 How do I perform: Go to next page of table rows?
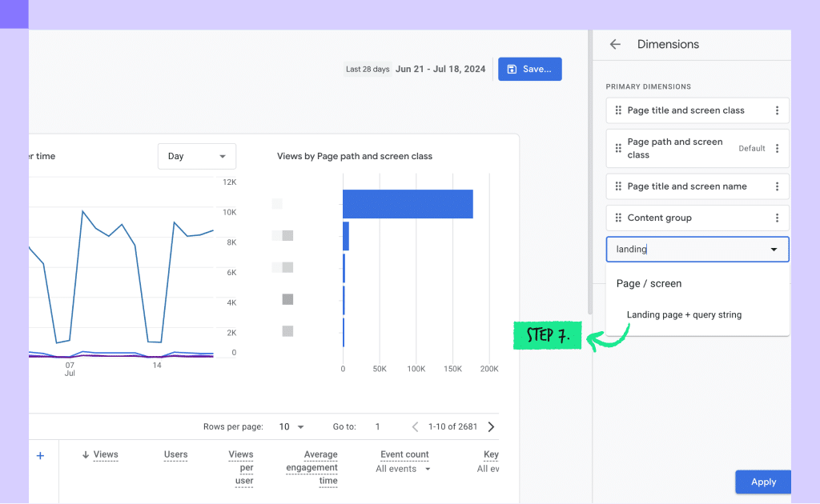491,426
